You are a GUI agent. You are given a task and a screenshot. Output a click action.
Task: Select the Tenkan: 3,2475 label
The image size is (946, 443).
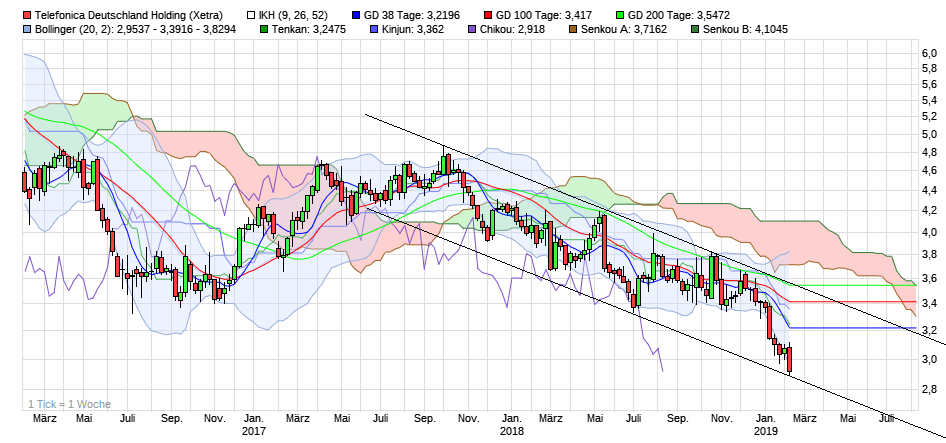tap(309, 29)
